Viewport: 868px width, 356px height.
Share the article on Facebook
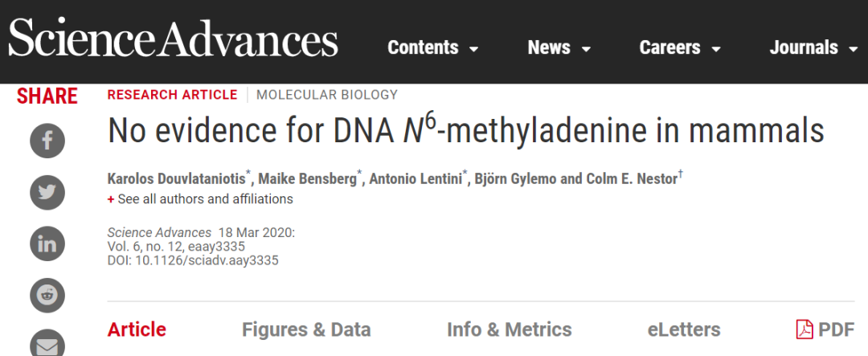click(x=47, y=141)
